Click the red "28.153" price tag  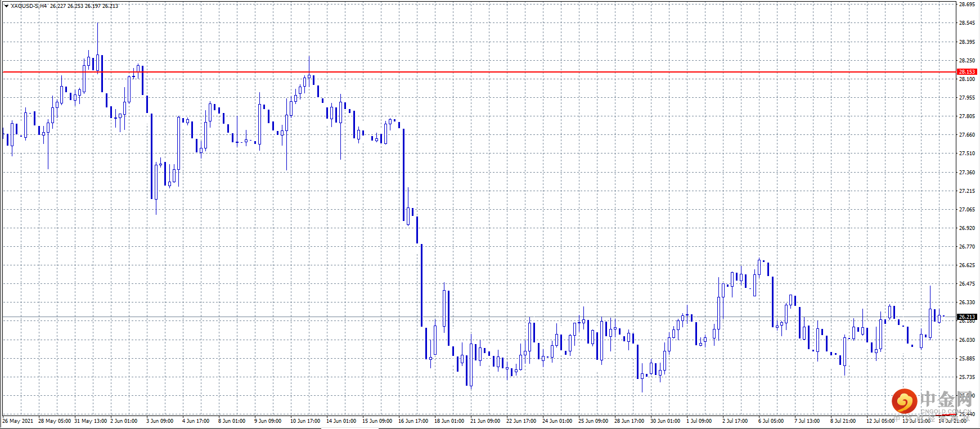point(967,72)
